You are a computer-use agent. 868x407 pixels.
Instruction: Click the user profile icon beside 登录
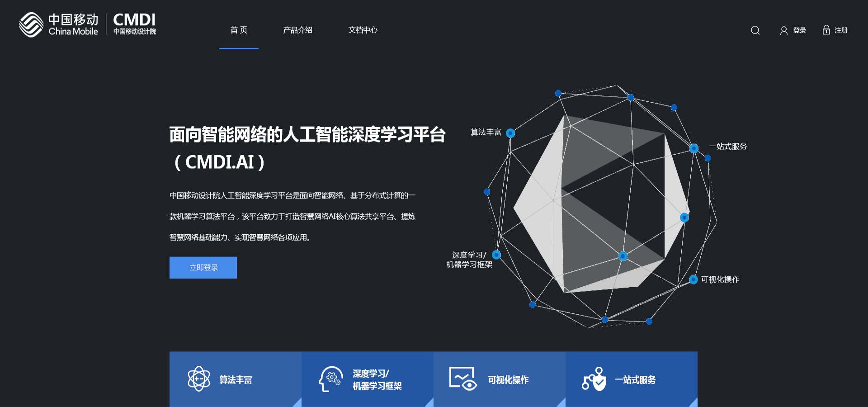point(784,30)
